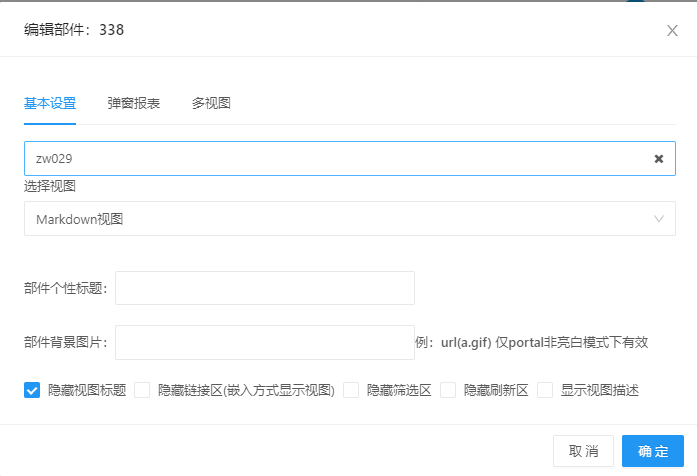The image size is (697, 476).
Task: Click the 编辑部件：338 dialog title
Action: 74,30
